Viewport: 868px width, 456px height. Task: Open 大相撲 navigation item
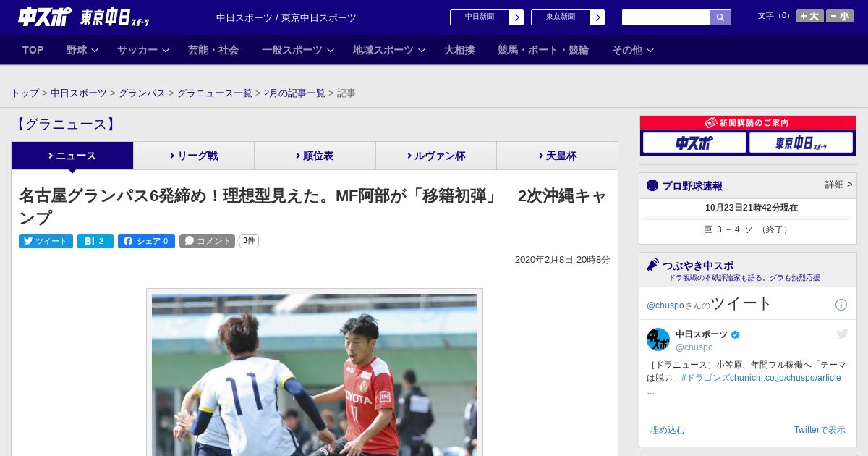tap(459, 50)
